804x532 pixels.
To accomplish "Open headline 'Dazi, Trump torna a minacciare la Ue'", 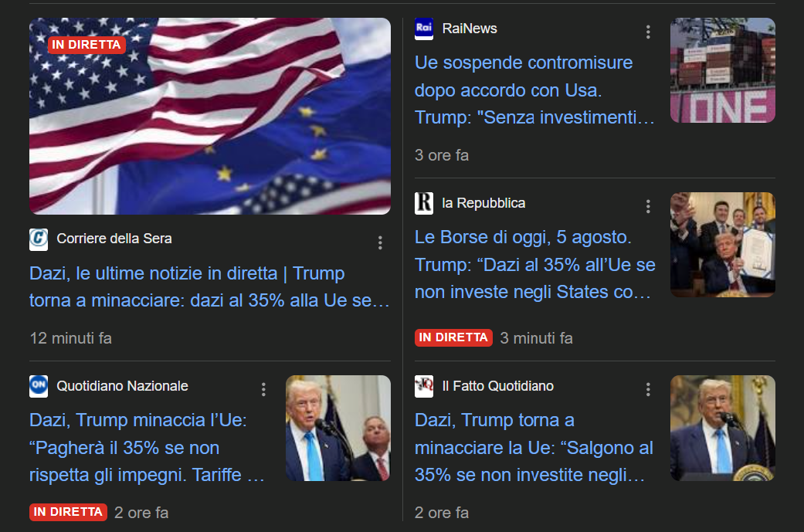I will 534,447.
